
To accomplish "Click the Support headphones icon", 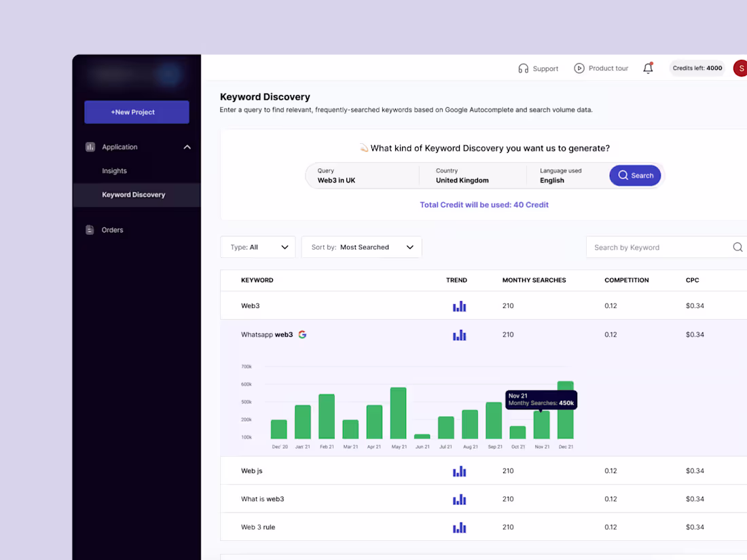I will click(523, 68).
